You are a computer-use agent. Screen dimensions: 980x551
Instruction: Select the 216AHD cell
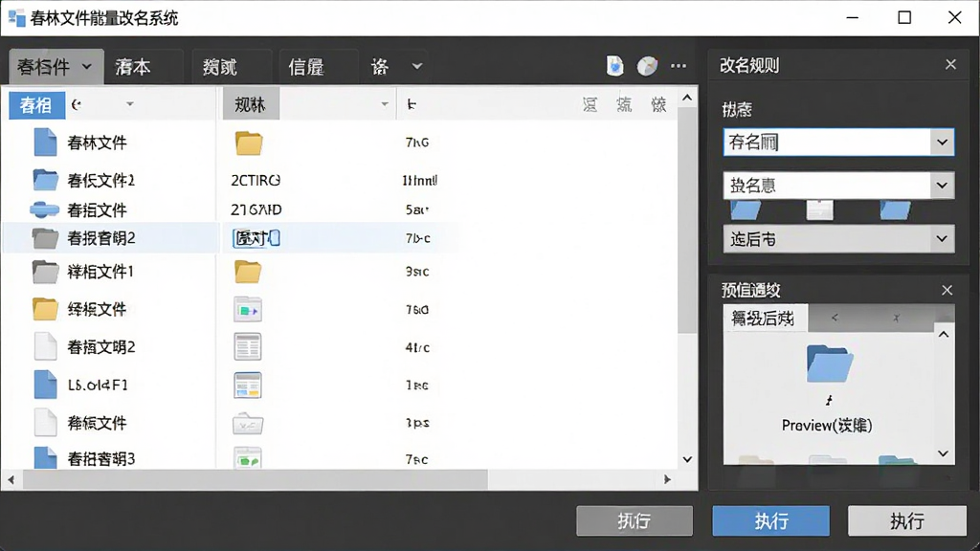pos(256,209)
